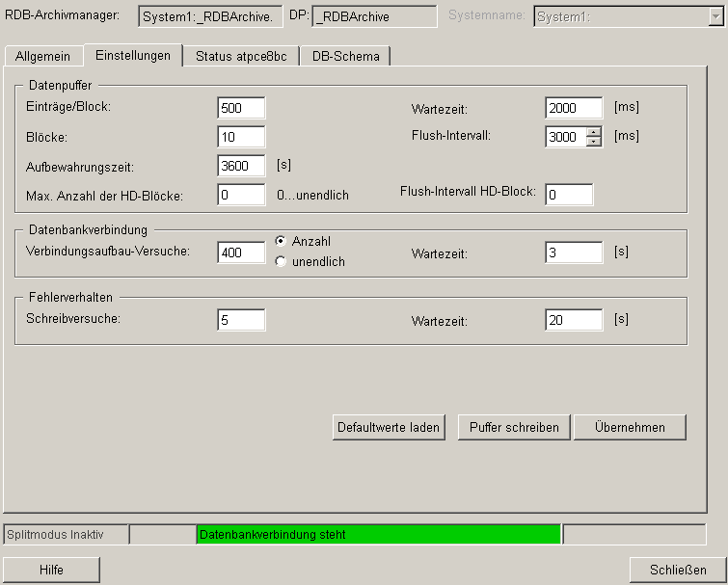Switch to the Allgemein tab
Image resolution: width=728 pixels, height=585 pixels.
42,56
